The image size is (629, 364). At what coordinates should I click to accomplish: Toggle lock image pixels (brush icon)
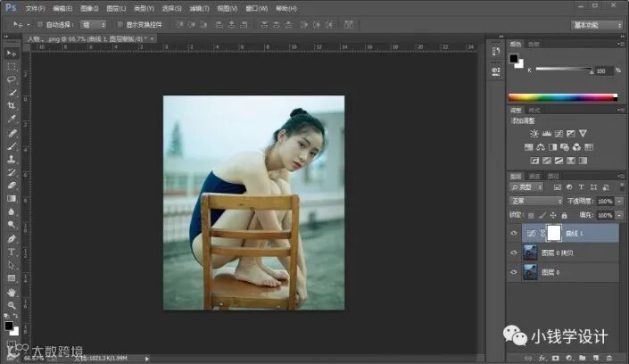tap(542, 216)
